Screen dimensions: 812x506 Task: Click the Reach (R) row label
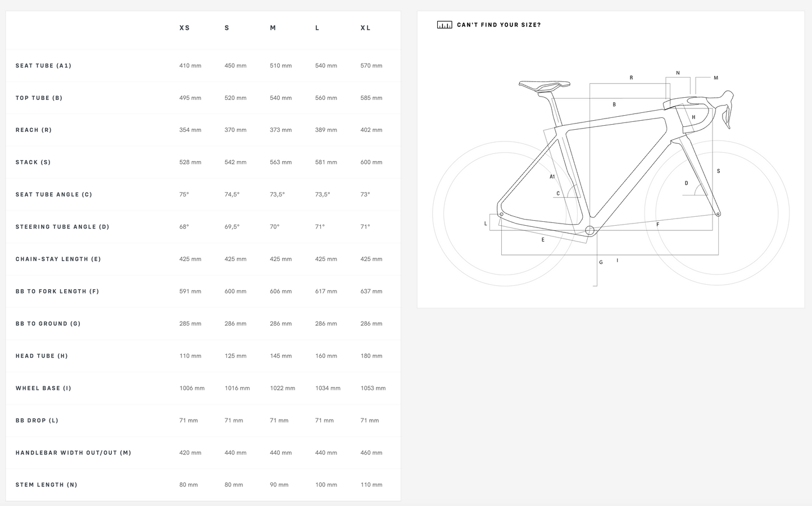34,130
